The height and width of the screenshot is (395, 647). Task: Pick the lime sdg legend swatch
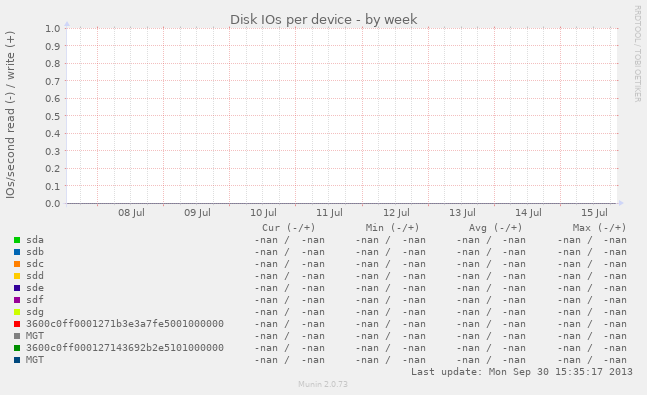click(x=17, y=312)
